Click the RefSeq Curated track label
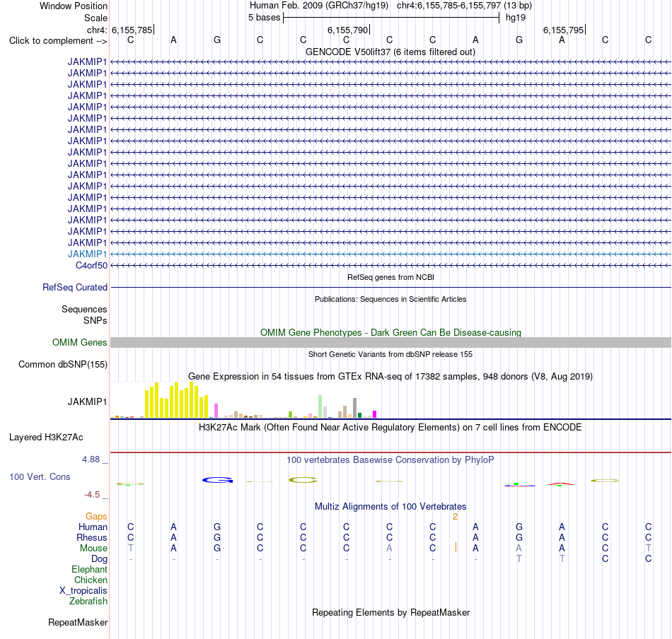The width and height of the screenshot is (672, 639). point(74,288)
